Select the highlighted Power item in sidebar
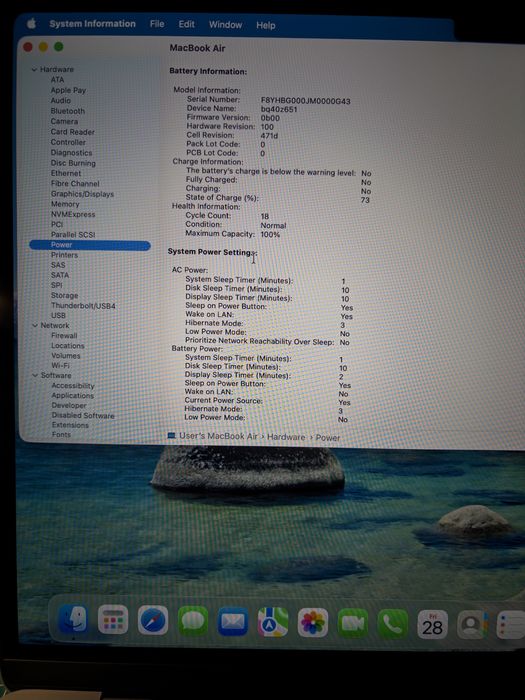525x700 pixels. click(x=90, y=245)
